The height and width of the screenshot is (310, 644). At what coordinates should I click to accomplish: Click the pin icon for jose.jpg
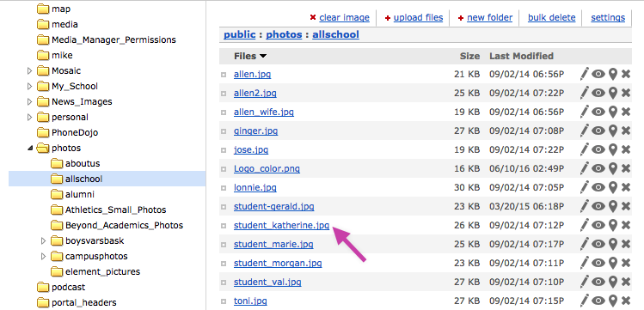click(x=613, y=149)
